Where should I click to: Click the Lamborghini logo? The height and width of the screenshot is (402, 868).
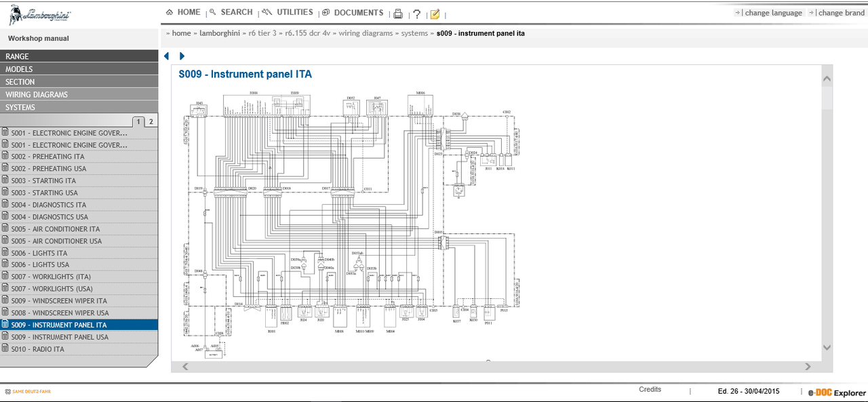pyautogui.click(x=39, y=15)
